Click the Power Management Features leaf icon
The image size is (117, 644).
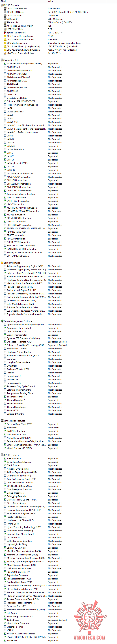[x=2, y=321]
